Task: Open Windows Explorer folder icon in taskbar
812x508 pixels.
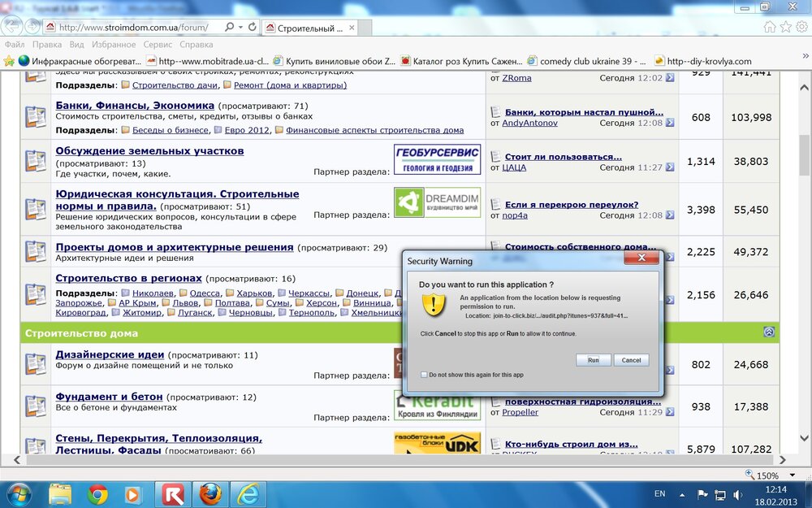Action: point(60,493)
